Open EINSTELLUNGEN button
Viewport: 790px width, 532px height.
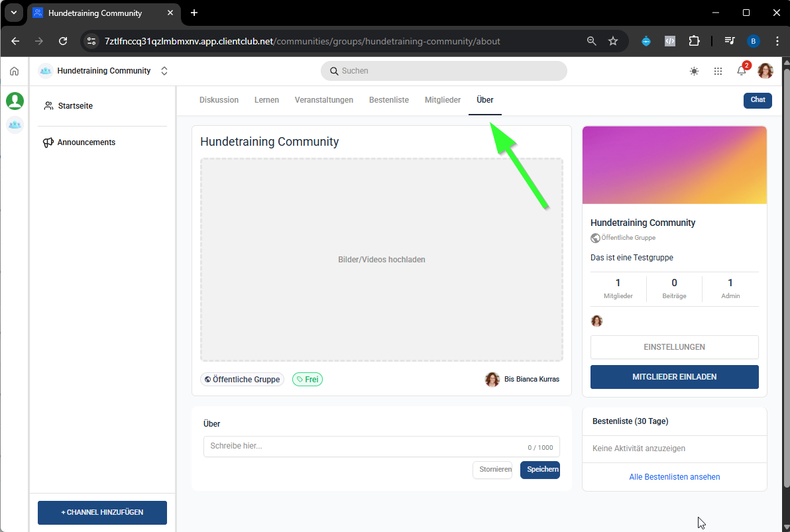click(674, 347)
